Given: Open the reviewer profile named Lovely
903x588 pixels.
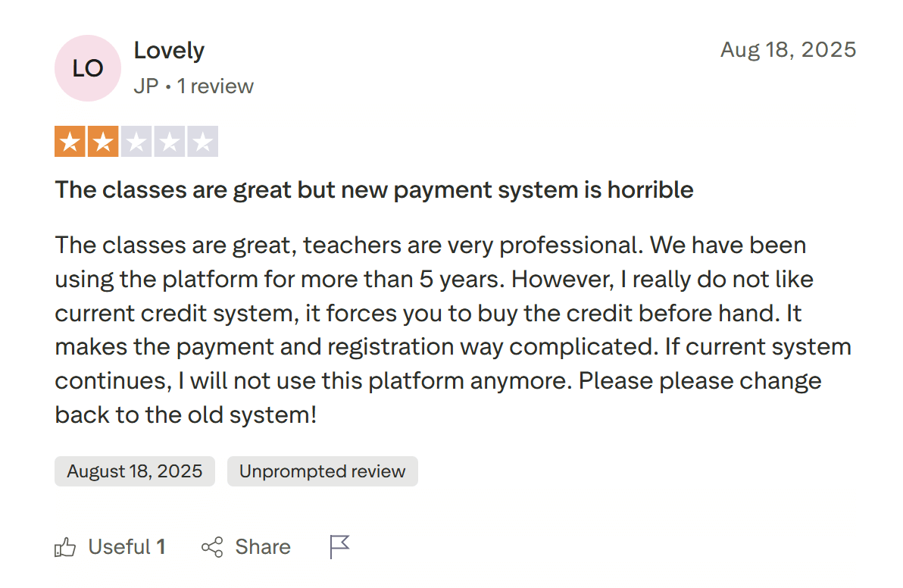Looking at the screenshot, I should [x=169, y=51].
